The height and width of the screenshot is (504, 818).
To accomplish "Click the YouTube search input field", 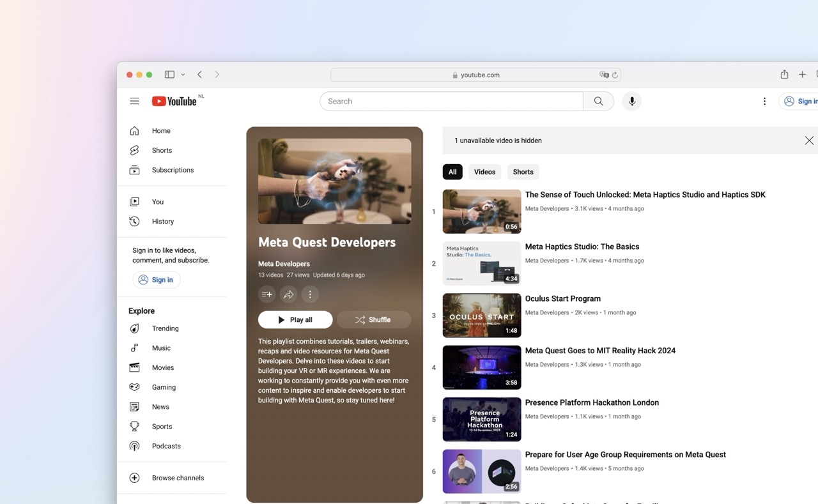I will click(451, 101).
